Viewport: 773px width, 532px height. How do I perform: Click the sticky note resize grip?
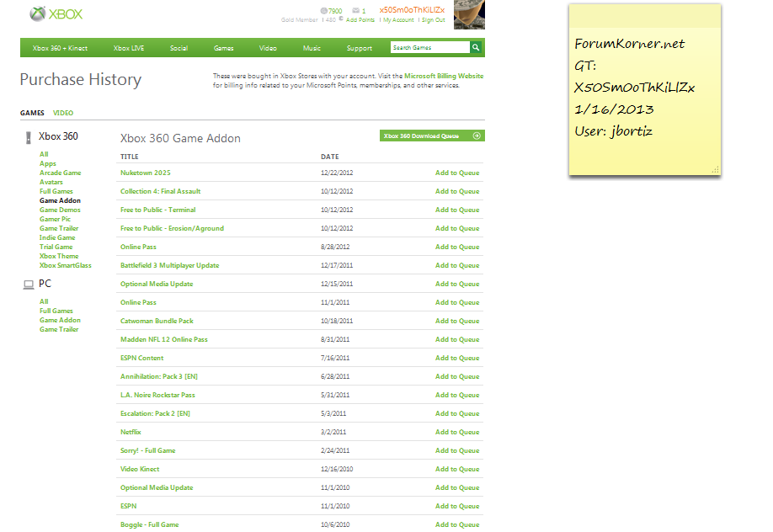click(716, 169)
